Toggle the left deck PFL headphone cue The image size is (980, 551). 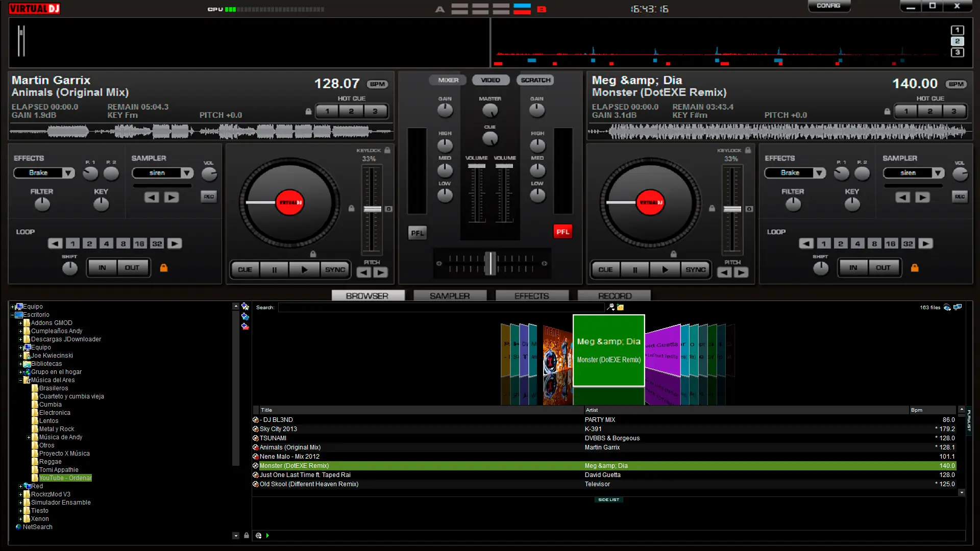click(x=418, y=233)
